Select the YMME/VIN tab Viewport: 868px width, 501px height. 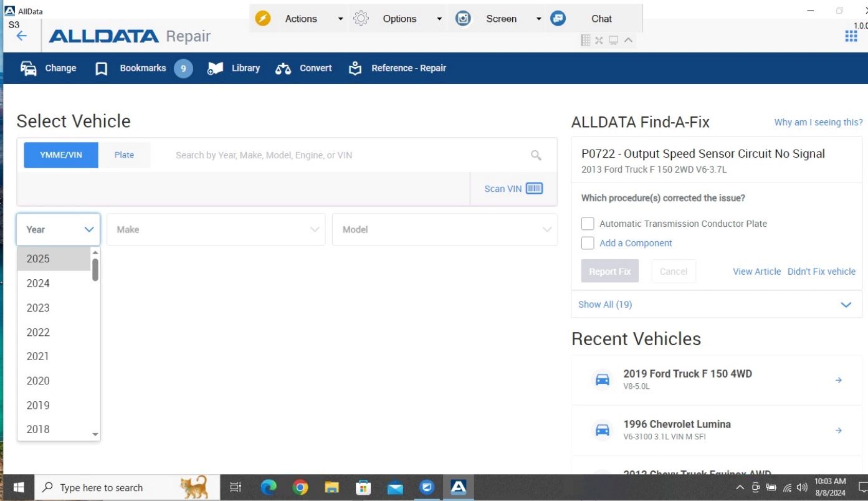click(x=61, y=155)
